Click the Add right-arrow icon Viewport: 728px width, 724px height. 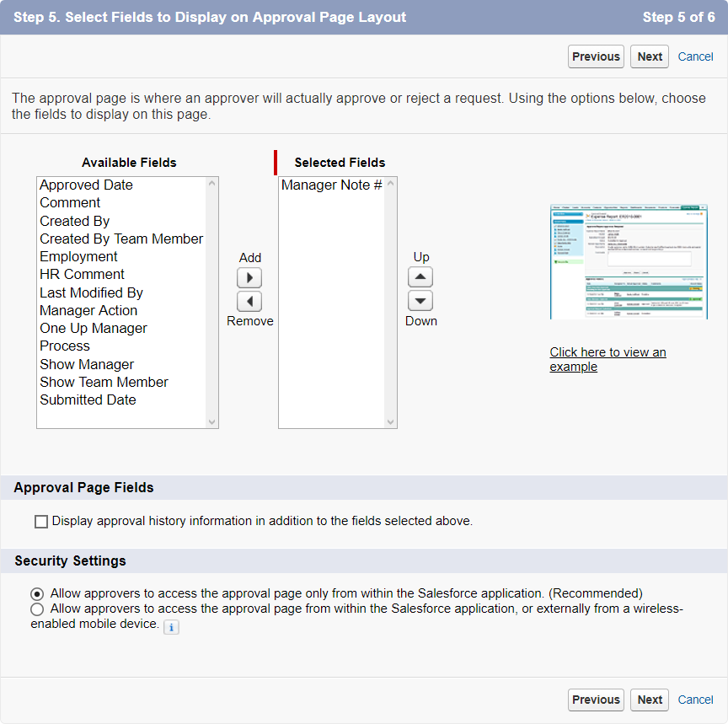coord(249,278)
